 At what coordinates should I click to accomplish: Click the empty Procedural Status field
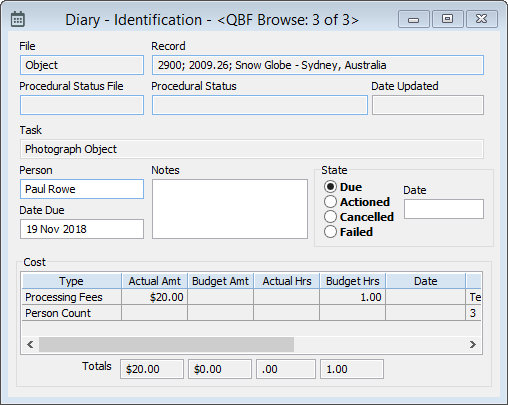click(x=260, y=105)
